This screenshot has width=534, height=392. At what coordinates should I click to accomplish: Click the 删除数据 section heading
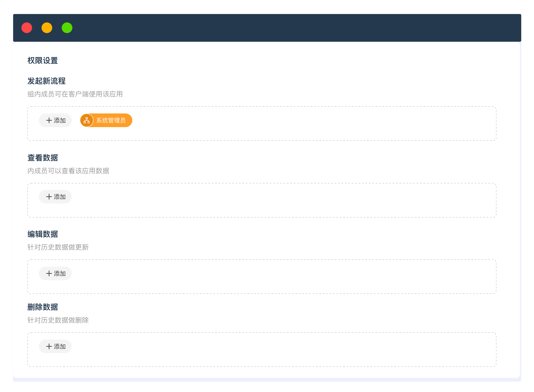42,307
